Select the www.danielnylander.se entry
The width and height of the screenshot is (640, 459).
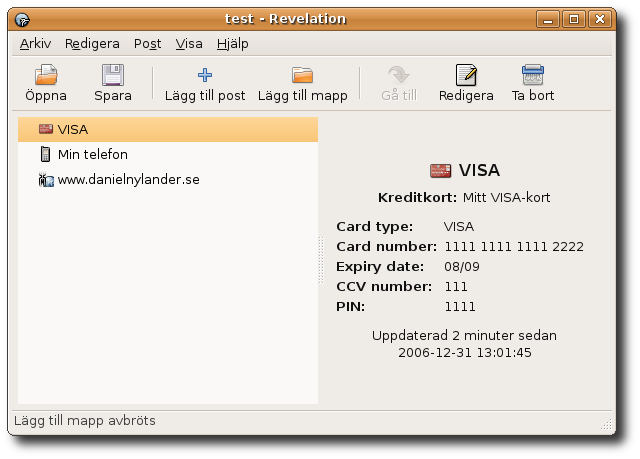tap(168, 180)
